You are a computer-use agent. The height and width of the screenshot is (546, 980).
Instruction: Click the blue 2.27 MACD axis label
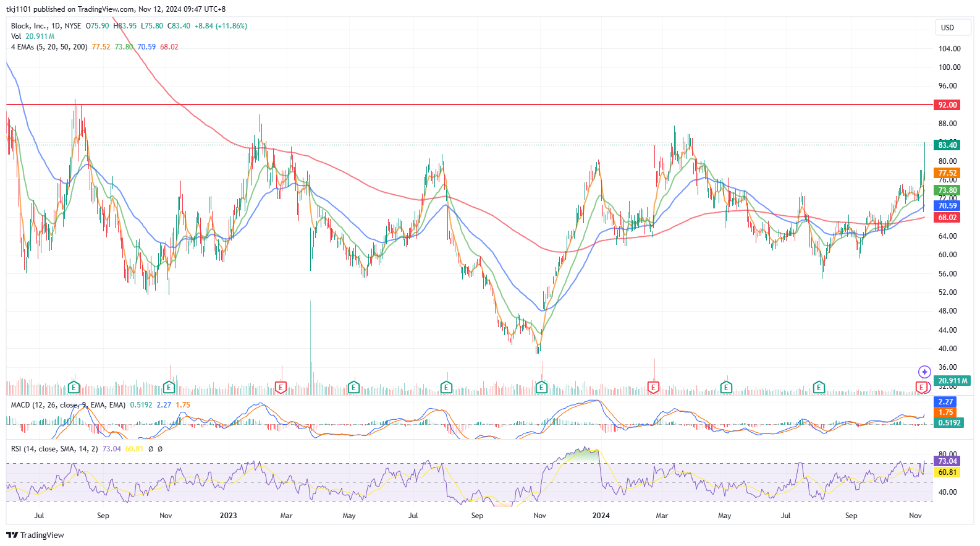tap(945, 402)
